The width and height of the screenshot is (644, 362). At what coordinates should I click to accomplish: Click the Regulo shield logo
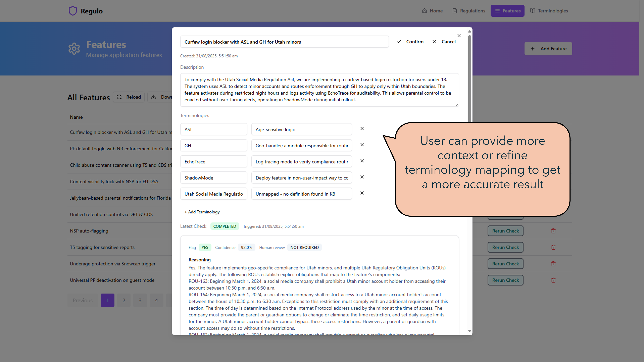(73, 11)
